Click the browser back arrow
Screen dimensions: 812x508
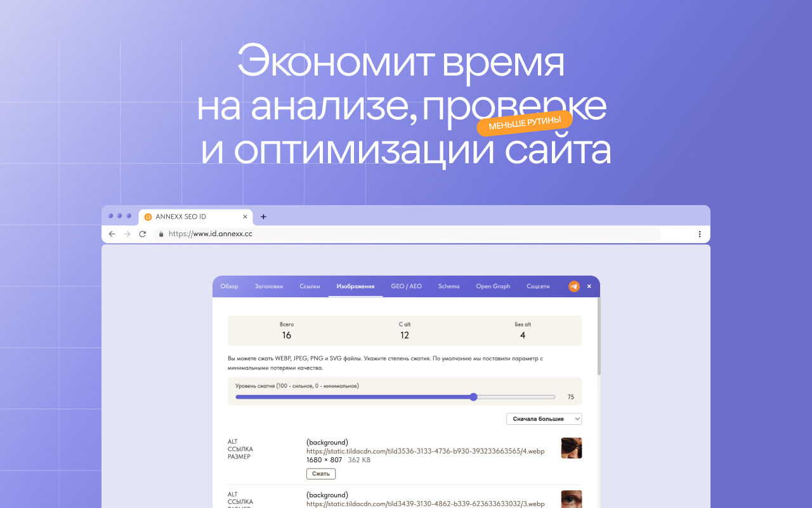pyautogui.click(x=112, y=234)
